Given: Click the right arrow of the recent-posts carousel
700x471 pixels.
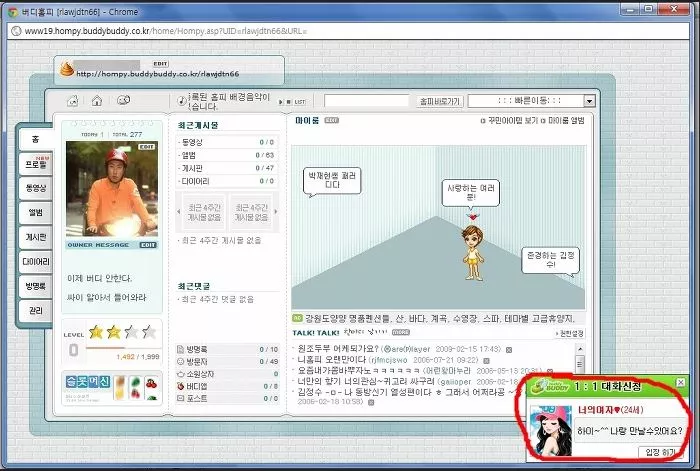Looking at the screenshot, I should point(276,212).
